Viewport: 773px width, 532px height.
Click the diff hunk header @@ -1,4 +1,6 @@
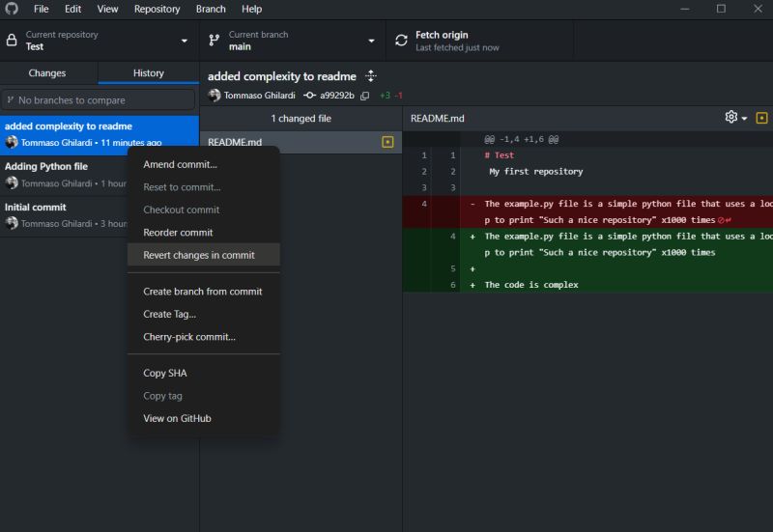521,139
